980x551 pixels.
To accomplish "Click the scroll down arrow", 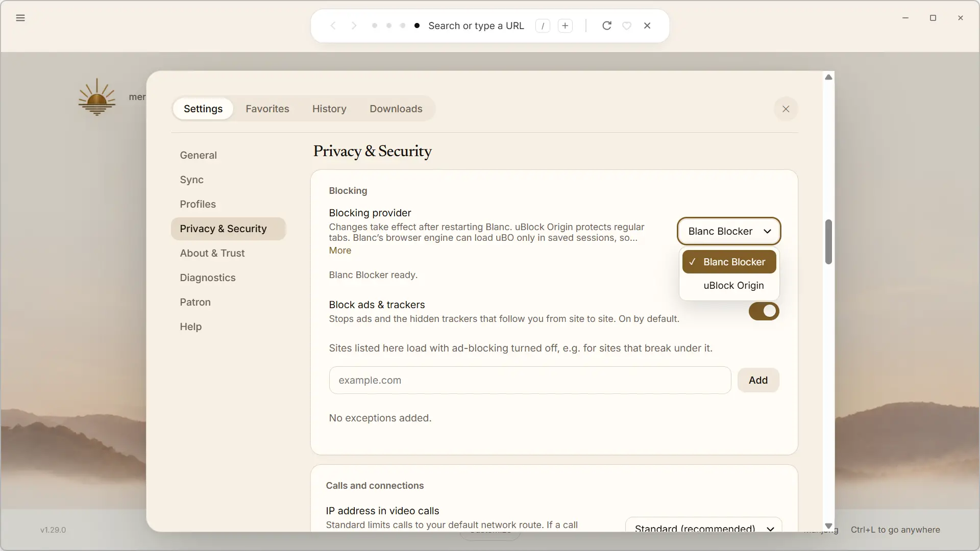I will click(828, 526).
